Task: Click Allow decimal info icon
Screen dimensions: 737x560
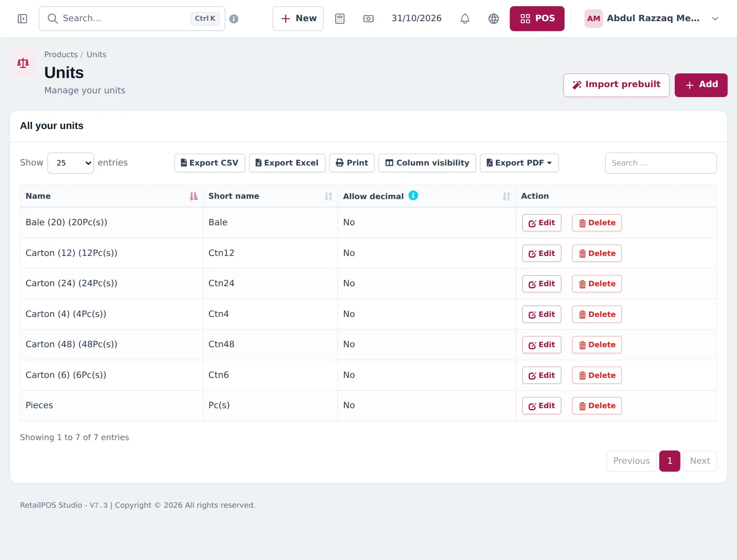Action: 413,195
